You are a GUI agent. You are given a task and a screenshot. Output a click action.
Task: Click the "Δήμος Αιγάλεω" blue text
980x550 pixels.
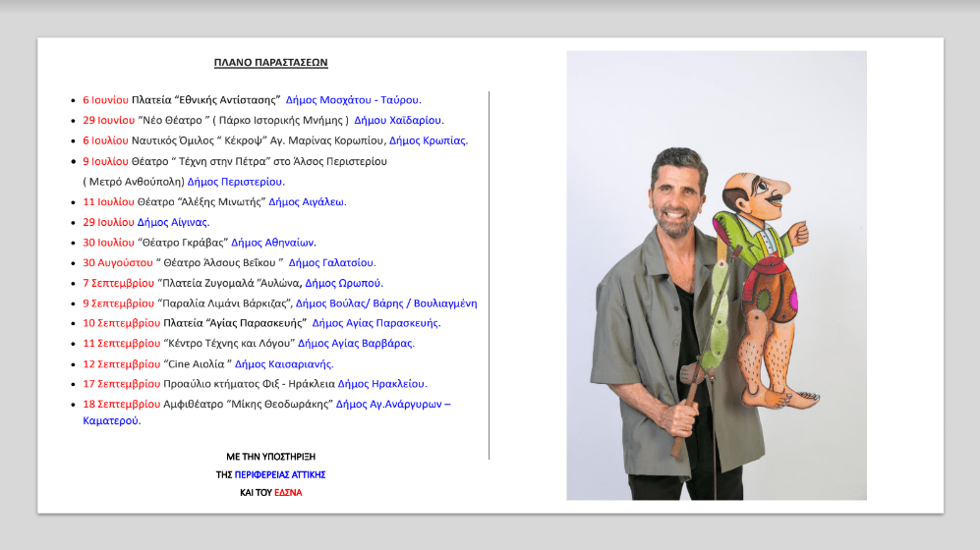point(307,201)
